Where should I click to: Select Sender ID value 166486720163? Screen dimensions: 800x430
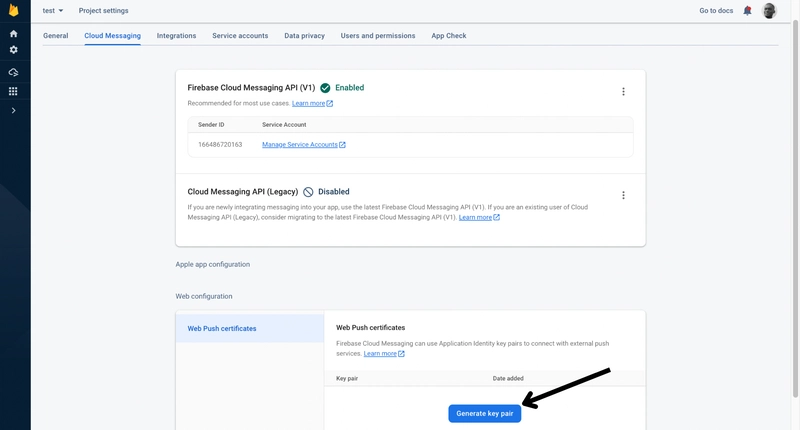click(x=220, y=145)
